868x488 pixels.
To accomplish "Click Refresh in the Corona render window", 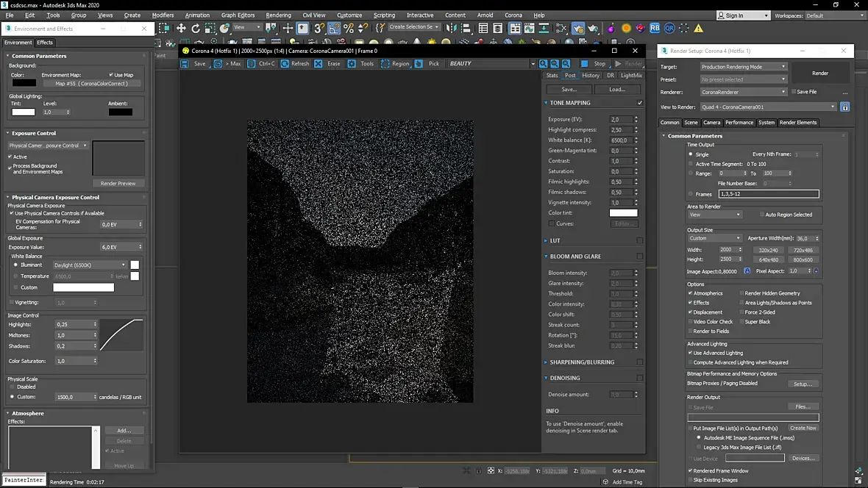I will click(x=294, y=64).
